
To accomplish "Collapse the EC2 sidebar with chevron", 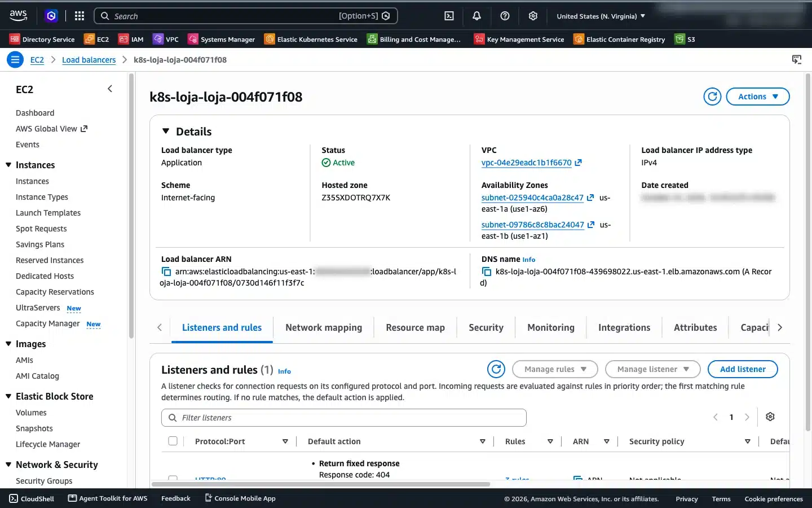I will click(x=110, y=89).
